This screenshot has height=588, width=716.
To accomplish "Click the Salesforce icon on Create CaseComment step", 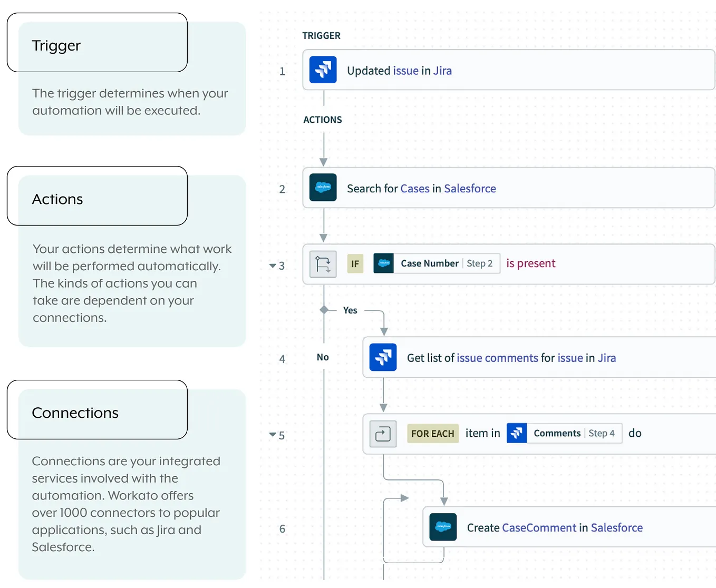I will pyautogui.click(x=443, y=527).
